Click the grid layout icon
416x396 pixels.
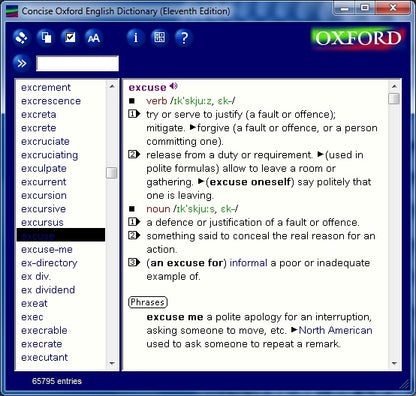[160, 38]
